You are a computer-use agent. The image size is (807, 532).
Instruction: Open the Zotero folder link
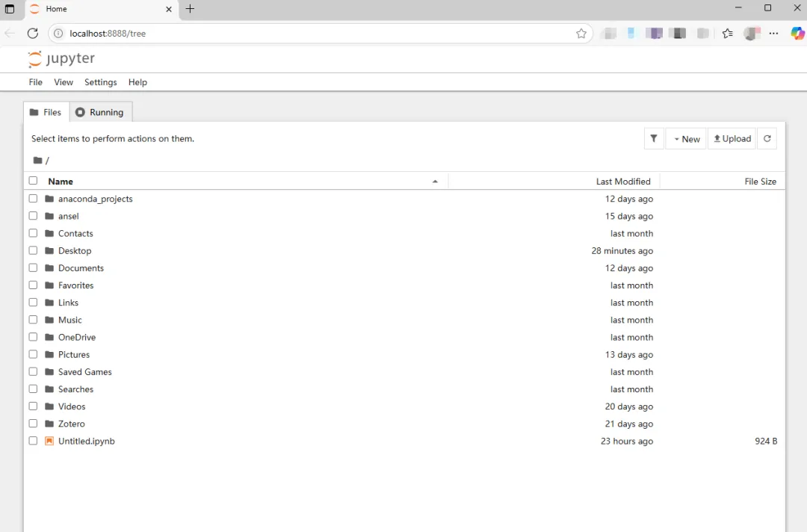point(72,424)
